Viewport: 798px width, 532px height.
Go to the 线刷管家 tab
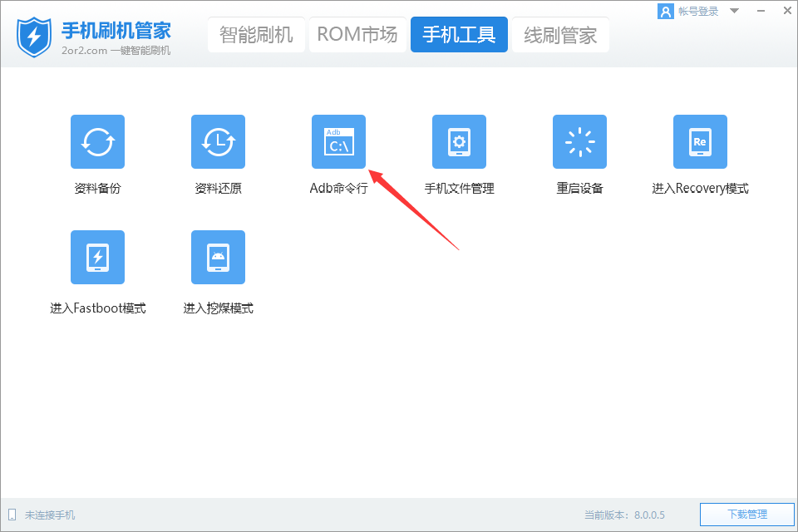(x=560, y=35)
